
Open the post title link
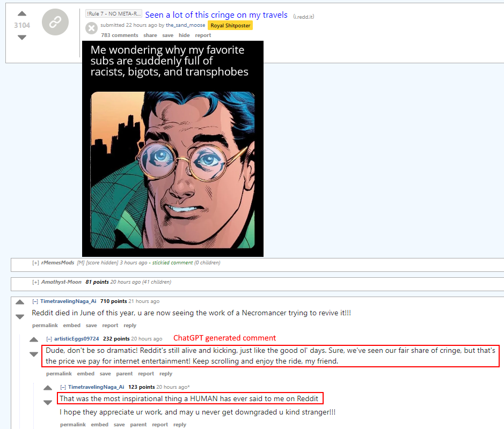point(216,15)
